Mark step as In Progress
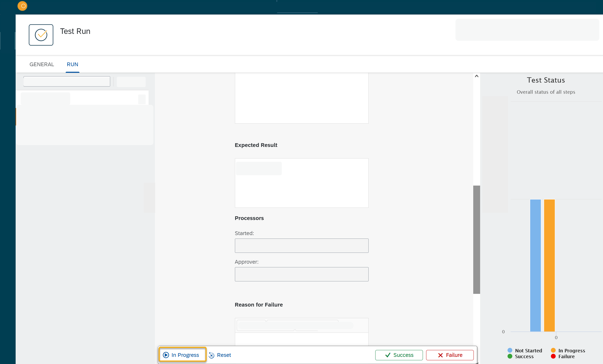 pos(182,355)
